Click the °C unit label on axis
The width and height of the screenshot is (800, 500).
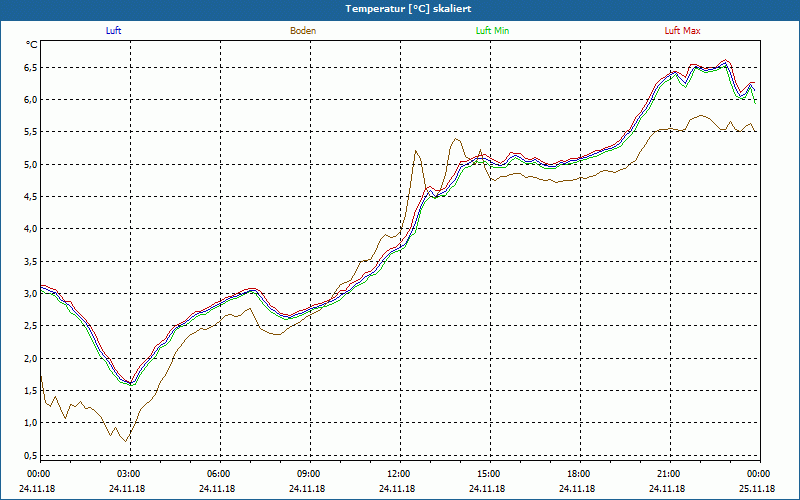(32, 45)
